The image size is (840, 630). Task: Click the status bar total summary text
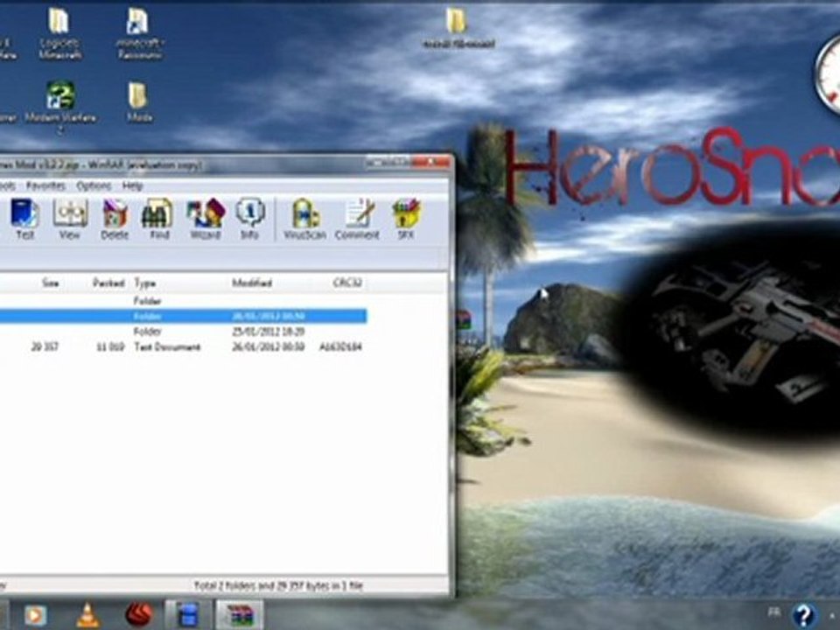pyautogui.click(x=278, y=586)
